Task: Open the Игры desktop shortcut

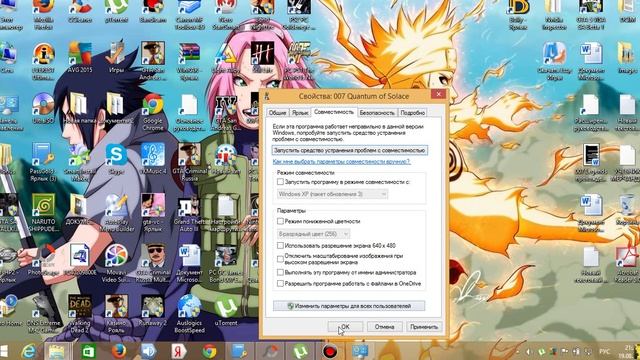Action: pos(116,57)
